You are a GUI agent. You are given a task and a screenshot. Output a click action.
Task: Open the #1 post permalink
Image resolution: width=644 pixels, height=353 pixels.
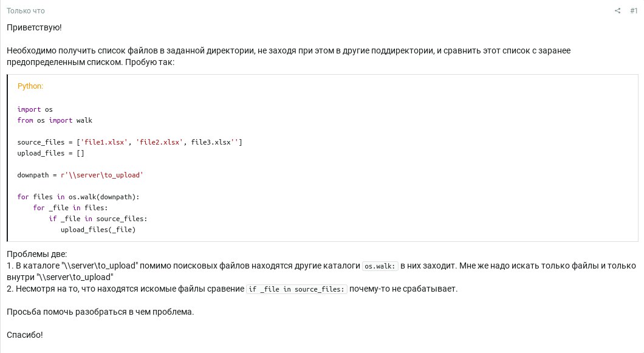pyautogui.click(x=634, y=11)
